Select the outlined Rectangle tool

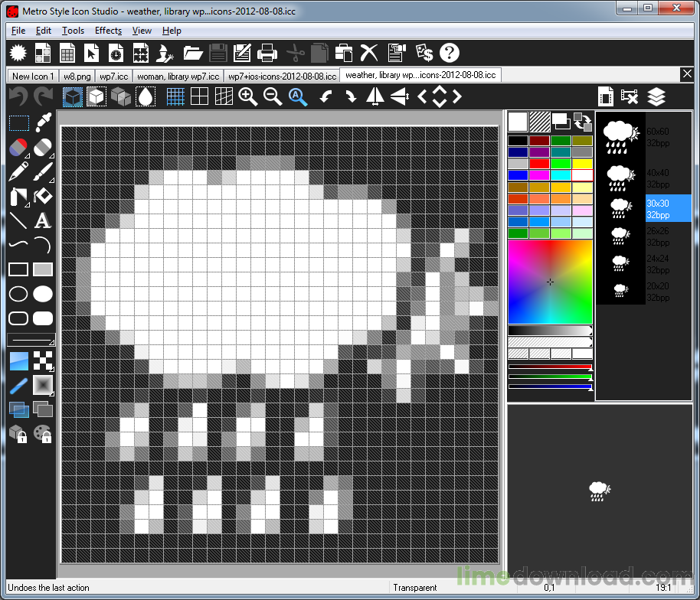[19, 269]
